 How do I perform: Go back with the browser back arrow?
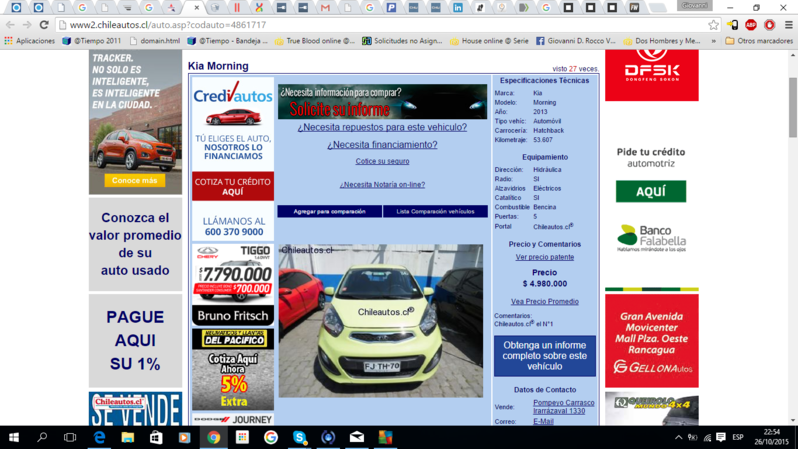tap(10, 24)
